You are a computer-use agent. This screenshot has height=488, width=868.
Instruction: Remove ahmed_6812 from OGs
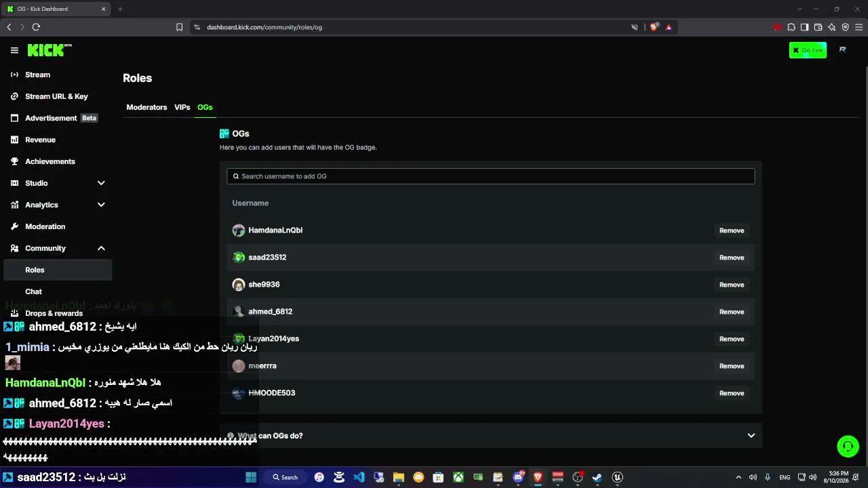pos(732,312)
